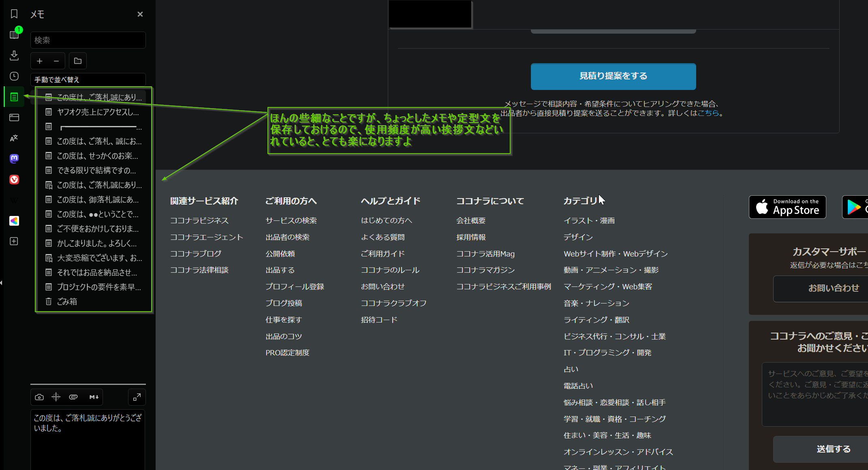Create a new note with plus button
868x470 pixels.
[x=39, y=61]
